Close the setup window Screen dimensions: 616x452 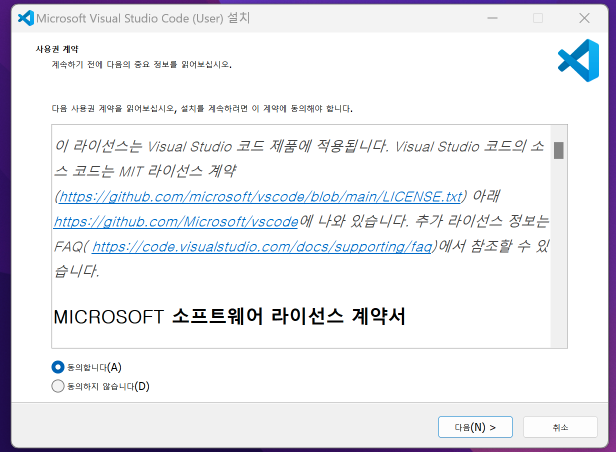coord(585,18)
